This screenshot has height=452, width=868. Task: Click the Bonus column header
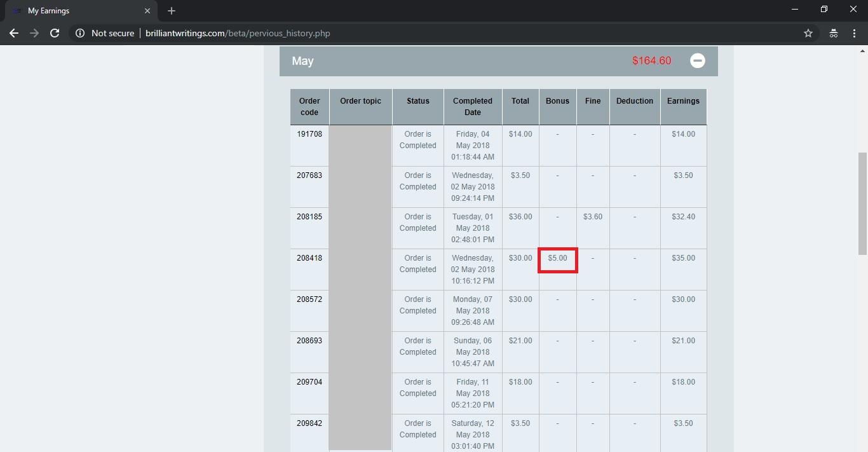click(558, 107)
